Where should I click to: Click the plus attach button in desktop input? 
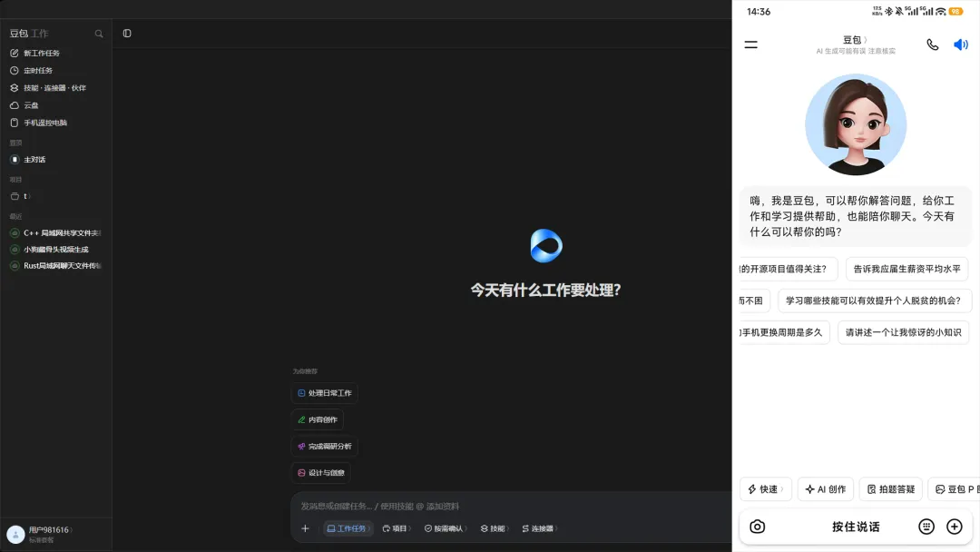(x=305, y=529)
